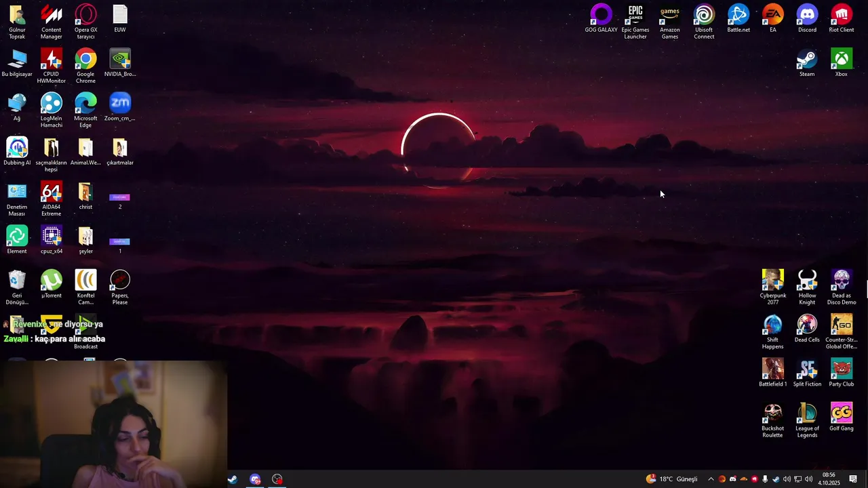Open the çıkartmalar folder
868x488 pixels.
(x=120, y=151)
